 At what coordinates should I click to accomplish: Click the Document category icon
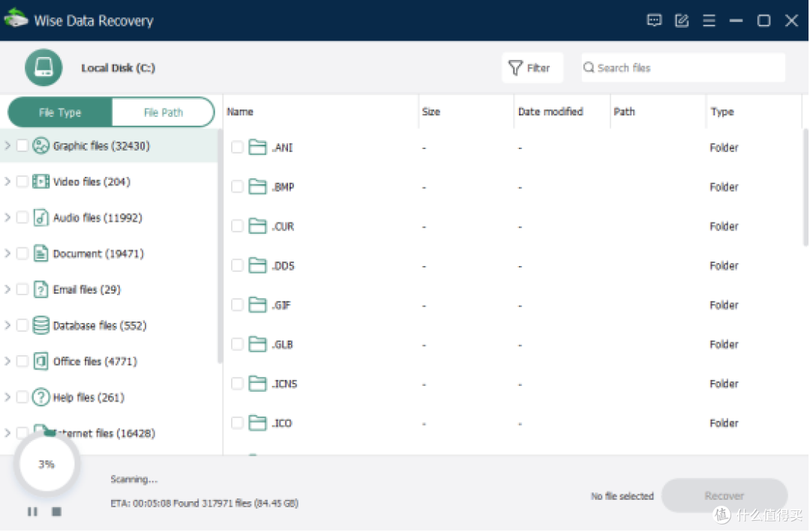[40, 253]
